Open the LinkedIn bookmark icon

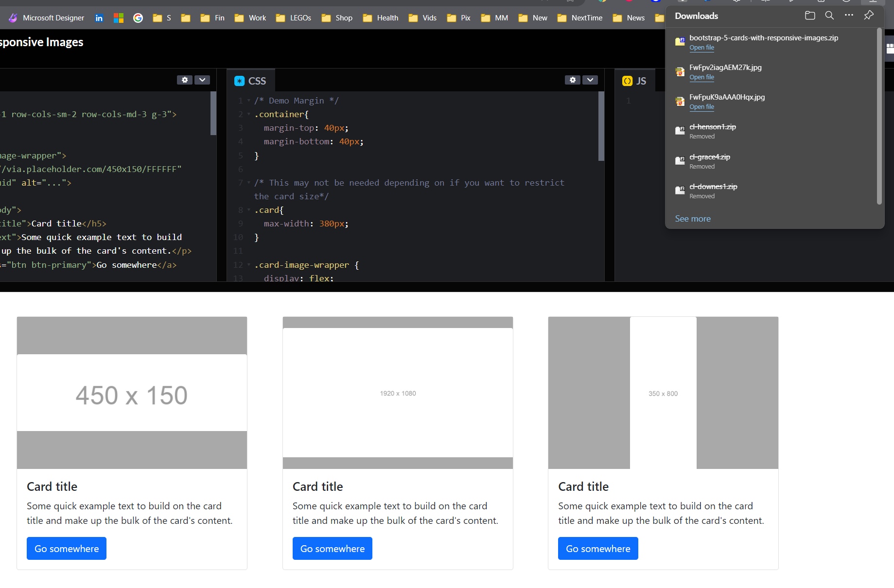point(99,18)
